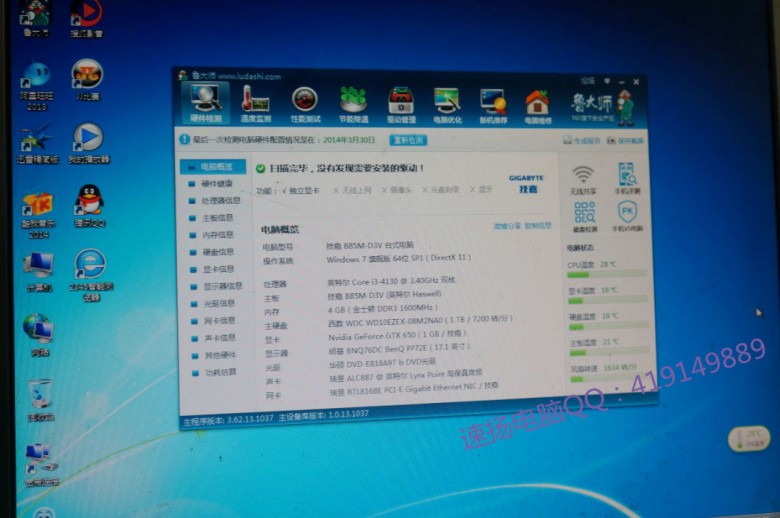Open the house-shaped 电脑维修 icon
The width and height of the screenshot is (780, 518).
pos(538,106)
